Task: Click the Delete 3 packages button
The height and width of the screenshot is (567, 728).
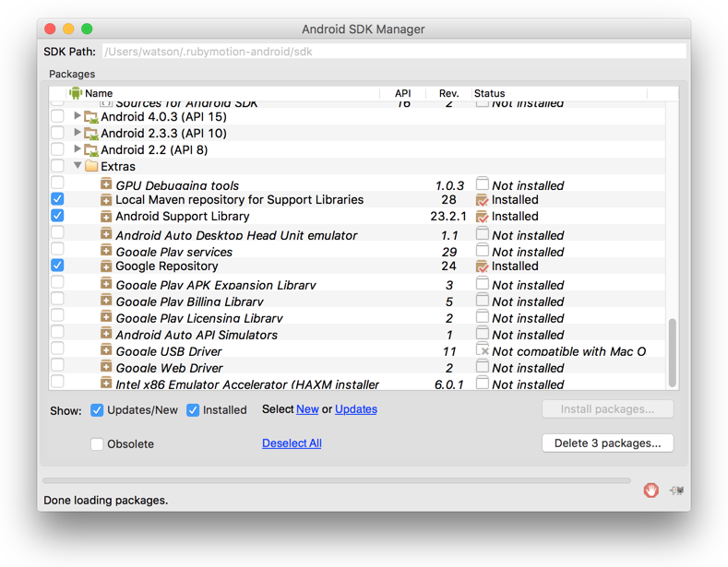Action: pyautogui.click(x=607, y=443)
